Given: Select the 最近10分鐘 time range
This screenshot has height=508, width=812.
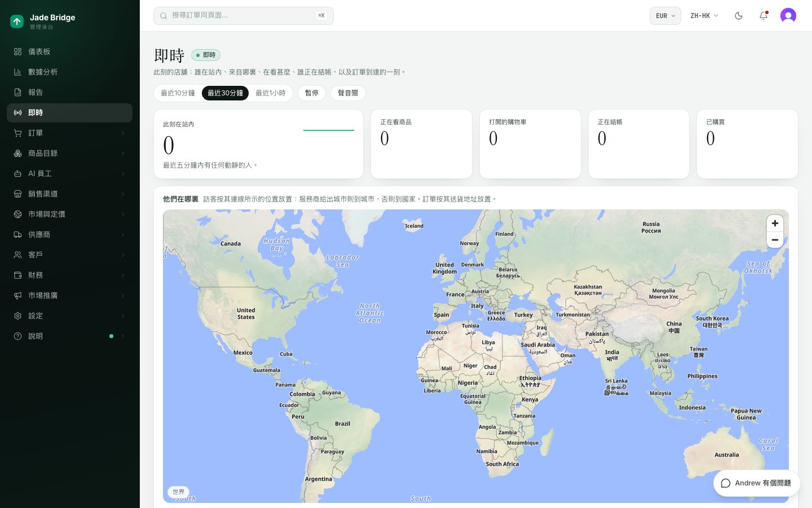Looking at the screenshot, I should [x=178, y=93].
